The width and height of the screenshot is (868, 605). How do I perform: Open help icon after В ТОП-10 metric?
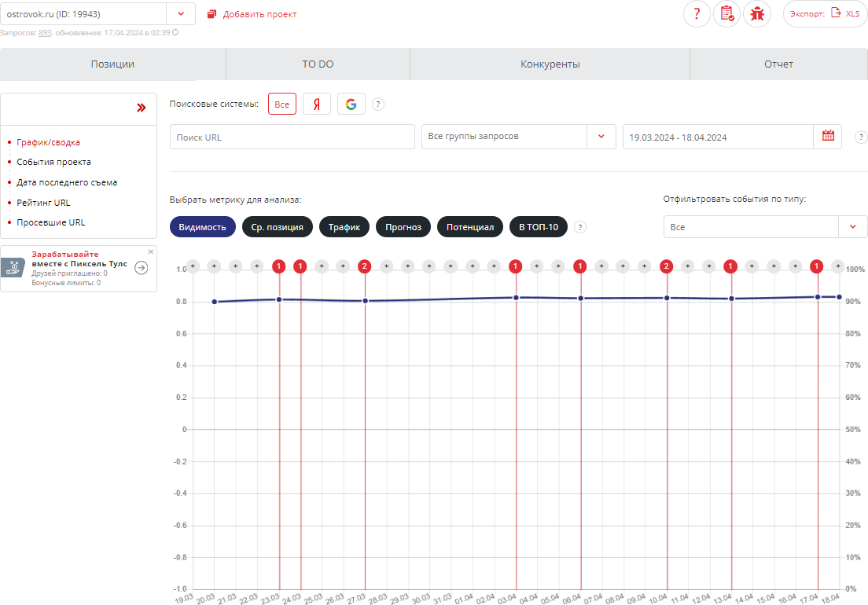[x=579, y=227]
